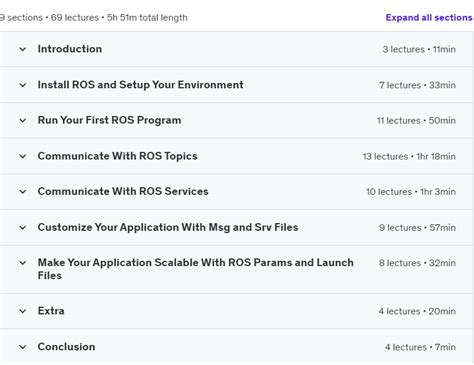The image size is (474, 365).
Task: Toggle chevron next to Communicate With ROS Services
Action: pos(23,192)
